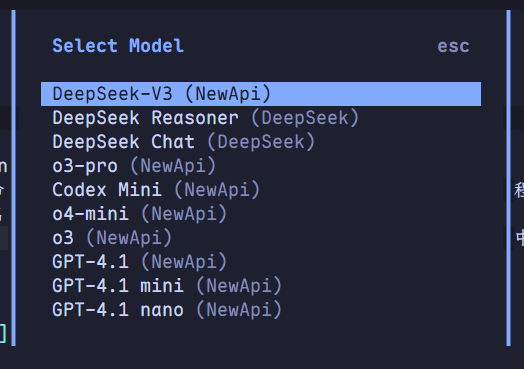Pick the DeepSeek Chat model entry

tap(261, 142)
